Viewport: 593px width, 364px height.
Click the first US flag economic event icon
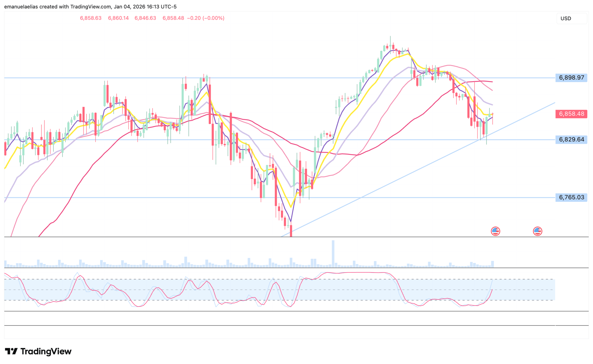click(x=495, y=231)
